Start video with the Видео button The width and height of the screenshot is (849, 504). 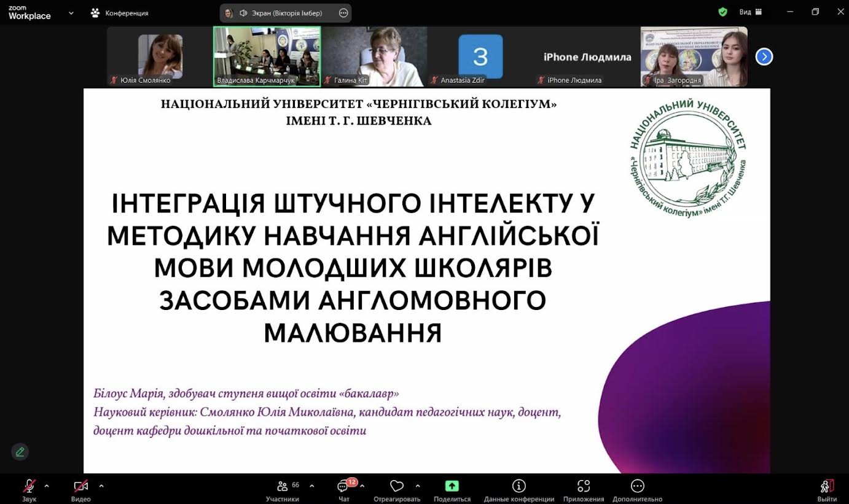pos(81,489)
